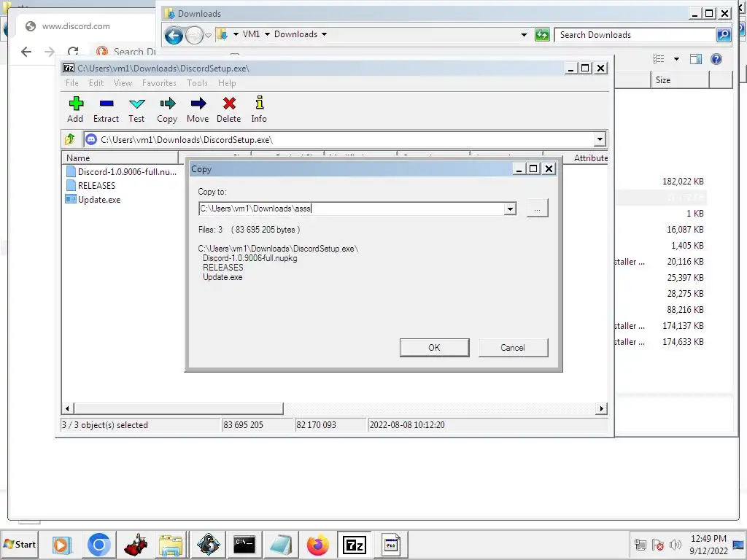The height and width of the screenshot is (560, 747).
Task: Click the browser reload icon
Action: click(73, 52)
